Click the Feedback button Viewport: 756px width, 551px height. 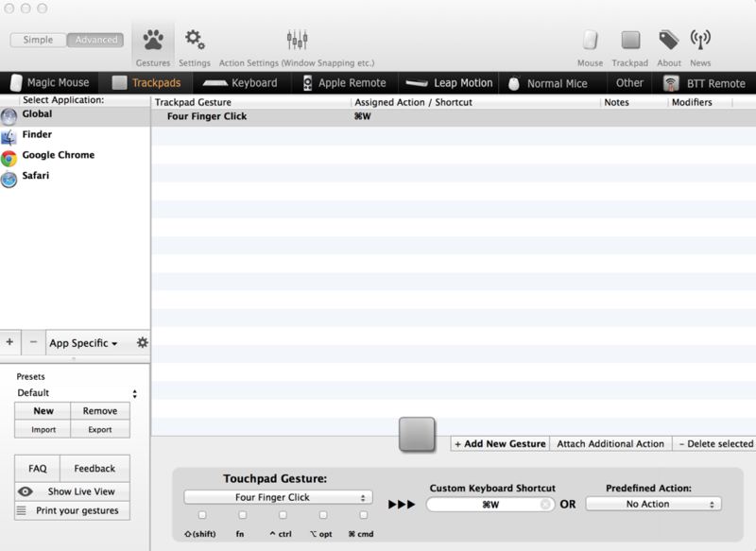(x=95, y=468)
